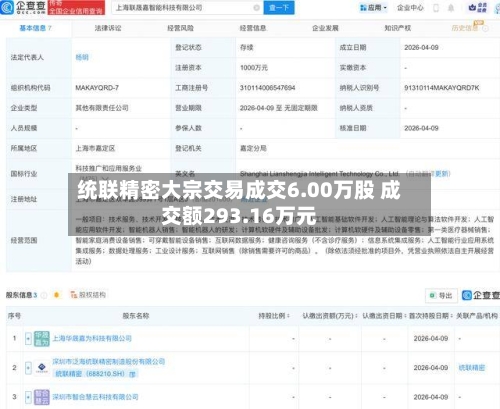This screenshot has width=500, height=409.
Task: Click the 导出 export button
Action: point(441,295)
